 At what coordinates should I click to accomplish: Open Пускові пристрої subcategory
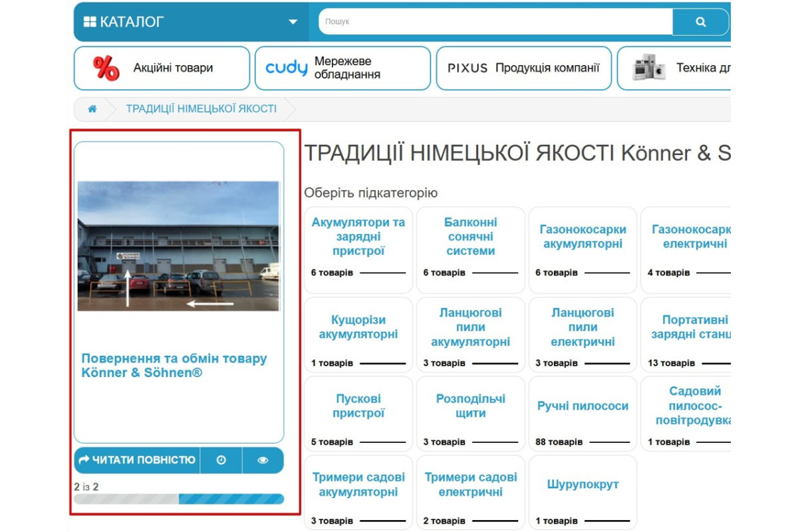[358, 406]
